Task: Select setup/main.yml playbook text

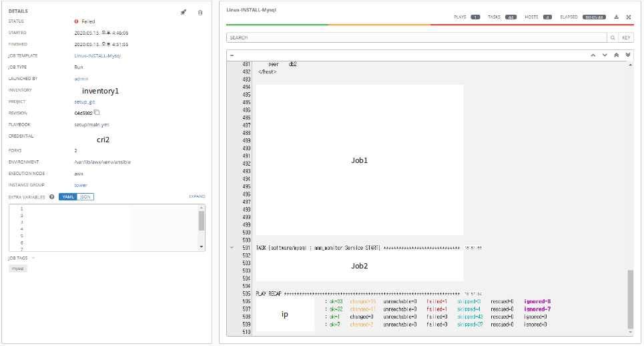Action: click(x=91, y=124)
